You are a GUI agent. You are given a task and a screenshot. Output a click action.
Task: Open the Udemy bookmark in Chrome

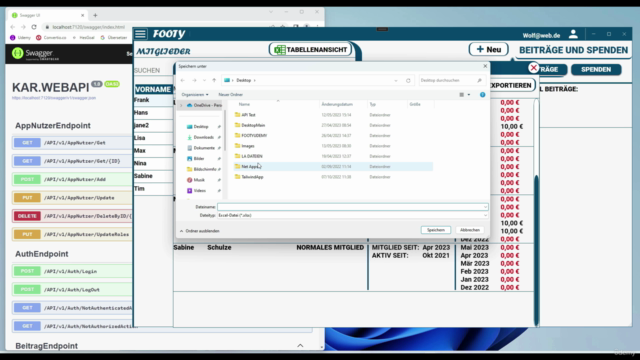(x=20, y=38)
